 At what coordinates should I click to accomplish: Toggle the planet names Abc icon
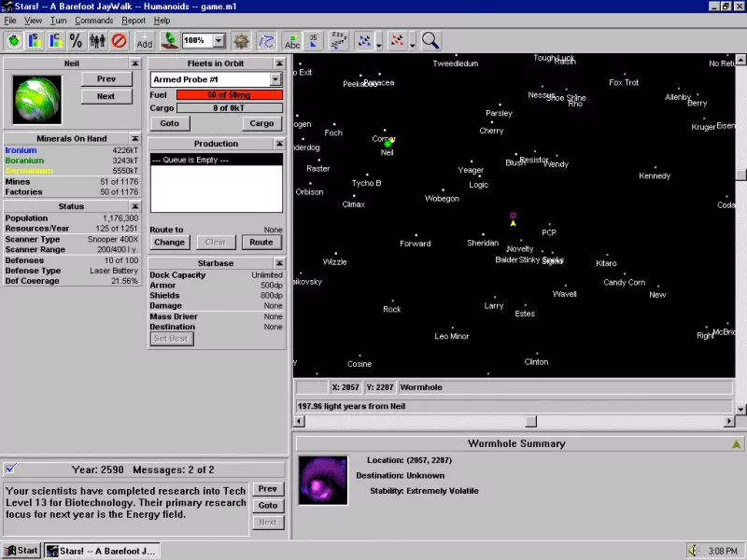coord(292,41)
